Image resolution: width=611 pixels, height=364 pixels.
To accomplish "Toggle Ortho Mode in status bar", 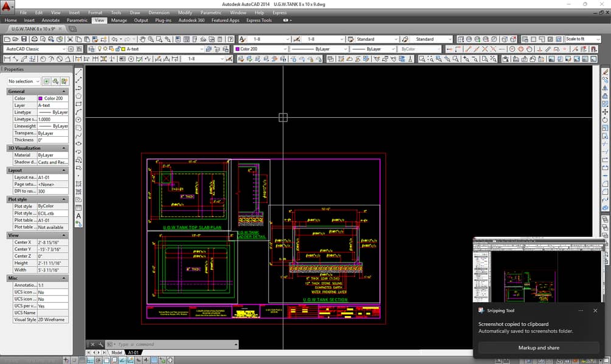I will (x=90, y=360).
